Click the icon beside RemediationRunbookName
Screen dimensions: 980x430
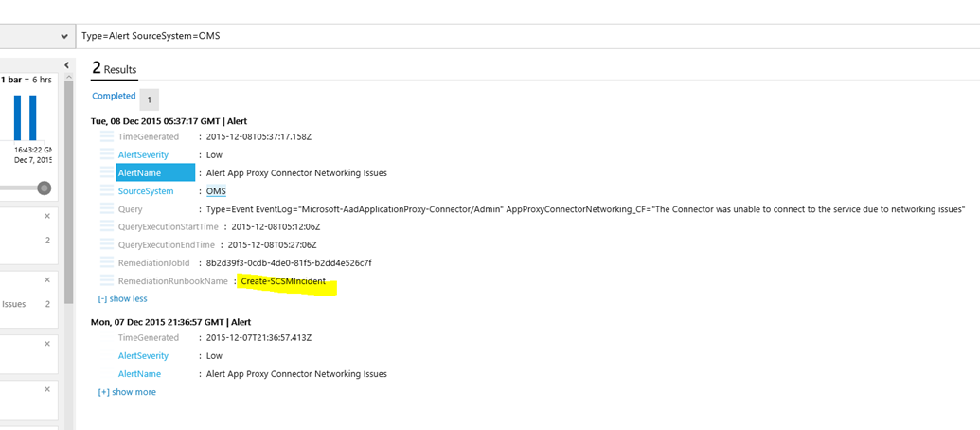pyautogui.click(x=106, y=281)
